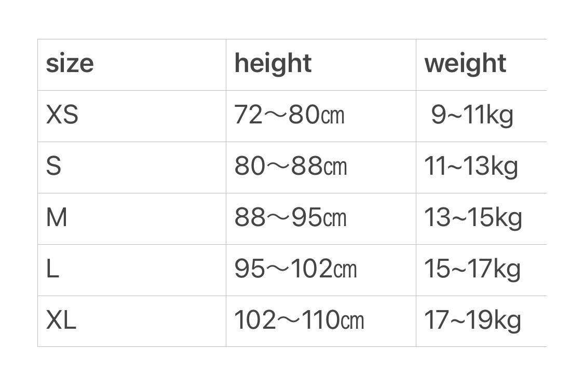
Task: Click the 'height' column header
Action: point(273,64)
